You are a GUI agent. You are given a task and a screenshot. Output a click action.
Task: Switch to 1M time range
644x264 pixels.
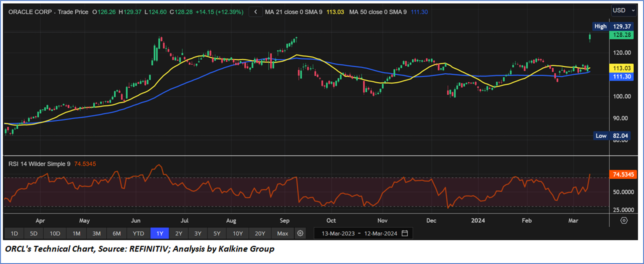pyautogui.click(x=76, y=233)
